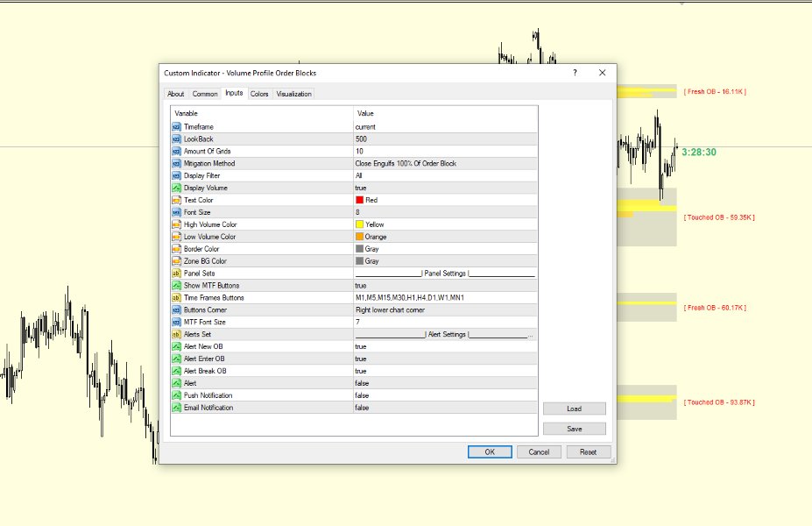Click the Alert New OB boolean icon
This screenshot has height=526, width=812.
pyautogui.click(x=177, y=346)
